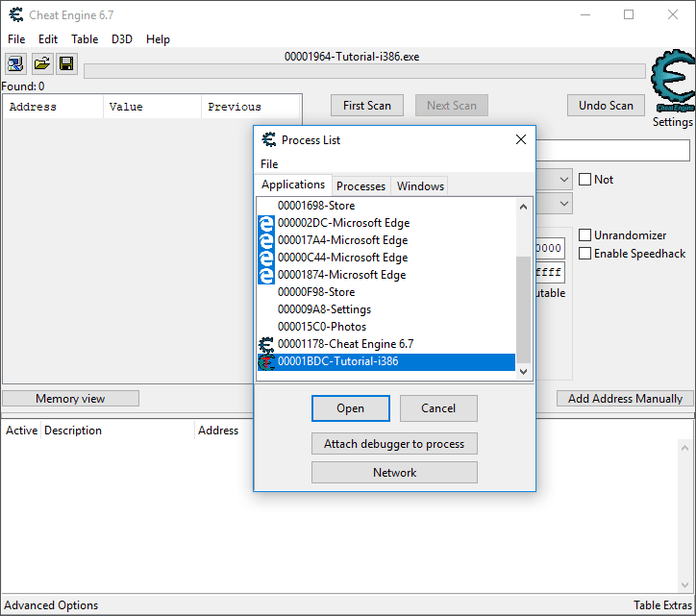
Task: Open the Help menu
Action: 158,39
